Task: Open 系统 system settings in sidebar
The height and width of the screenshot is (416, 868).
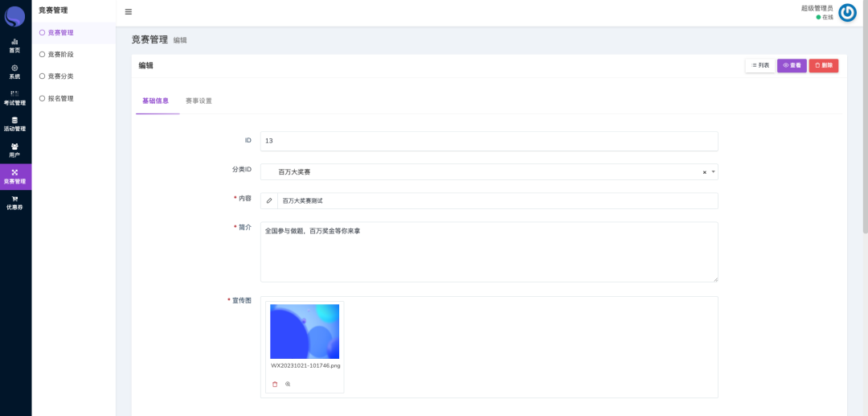Action: point(14,72)
